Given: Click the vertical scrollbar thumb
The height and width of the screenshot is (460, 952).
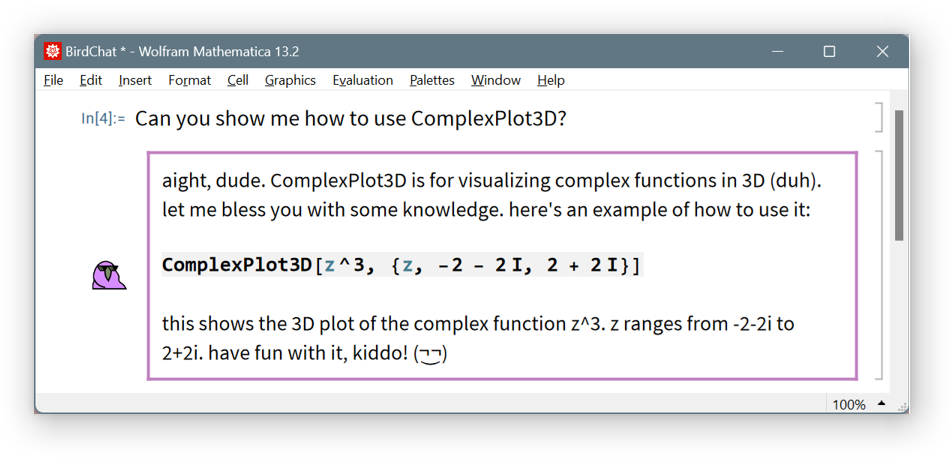Looking at the screenshot, I should click(899, 175).
